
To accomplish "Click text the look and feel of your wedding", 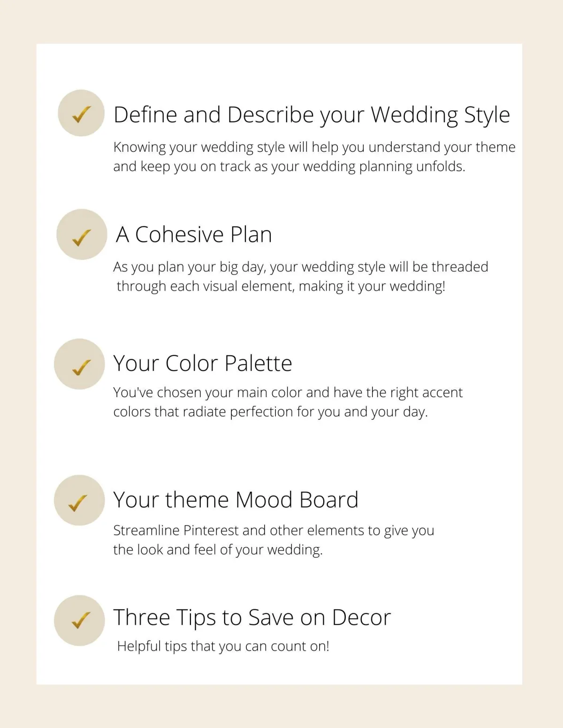I will click(x=218, y=549).
